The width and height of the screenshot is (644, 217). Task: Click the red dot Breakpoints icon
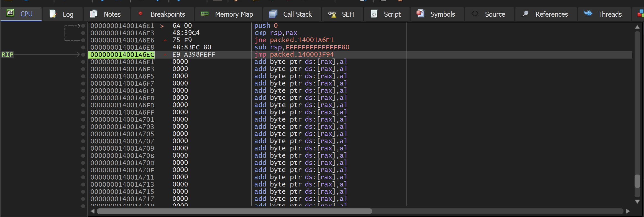click(x=140, y=13)
